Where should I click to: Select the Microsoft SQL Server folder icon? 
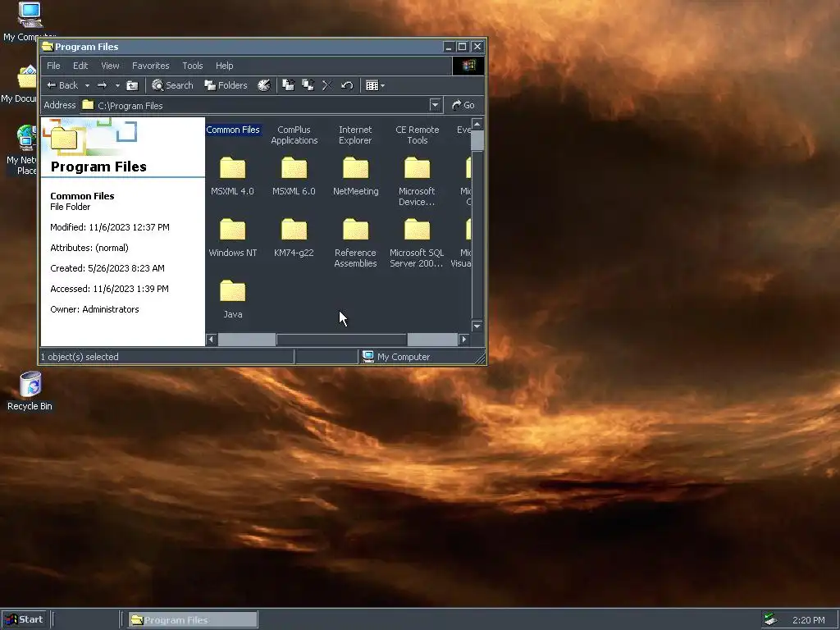(x=417, y=230)
